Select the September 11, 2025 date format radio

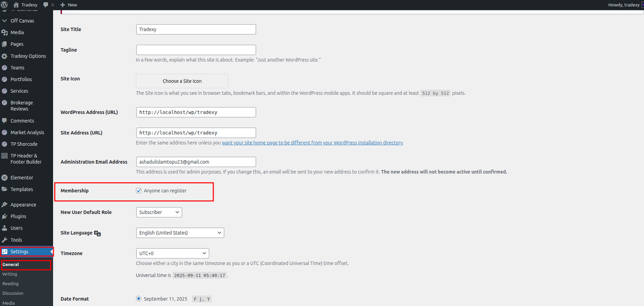[139, 299]
